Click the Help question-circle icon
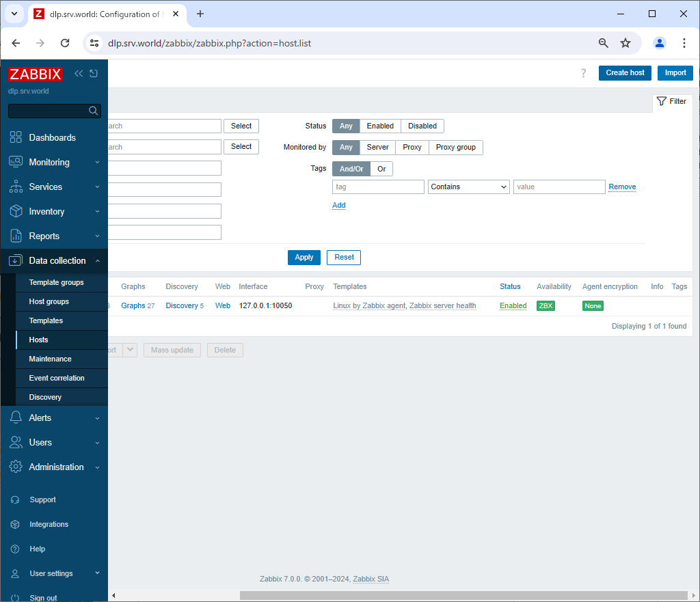 point(15,549)
